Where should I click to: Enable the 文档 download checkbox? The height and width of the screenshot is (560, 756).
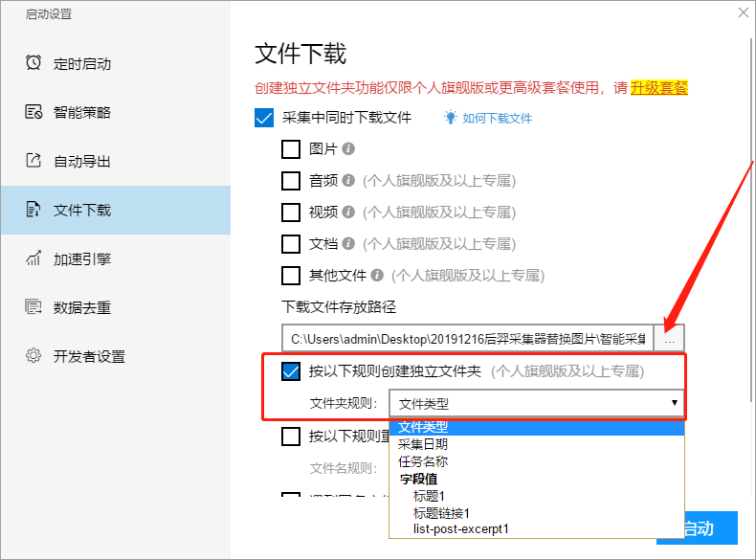pyautogui.click(x=291, y=244)
